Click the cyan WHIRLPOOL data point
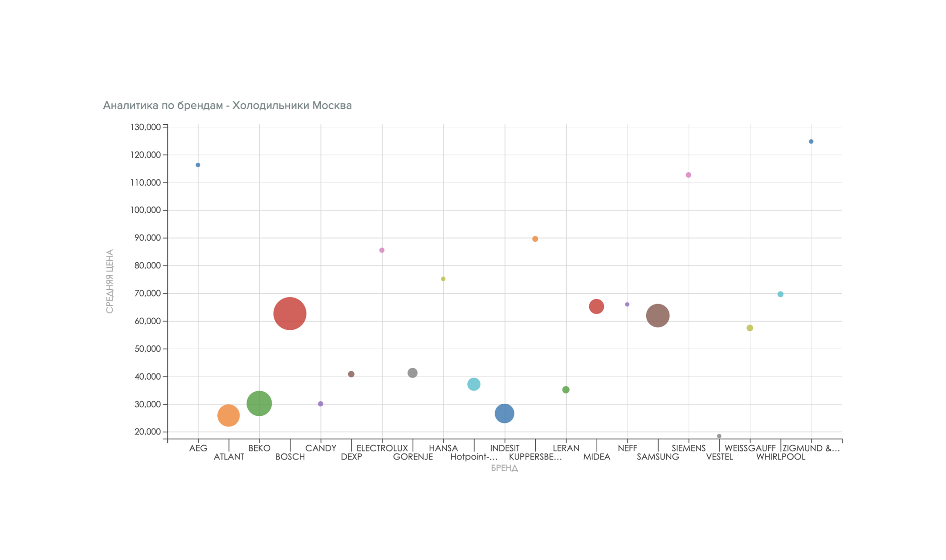Image resolution: width=946 pixels, height=560 pixels. coord(780,294)
